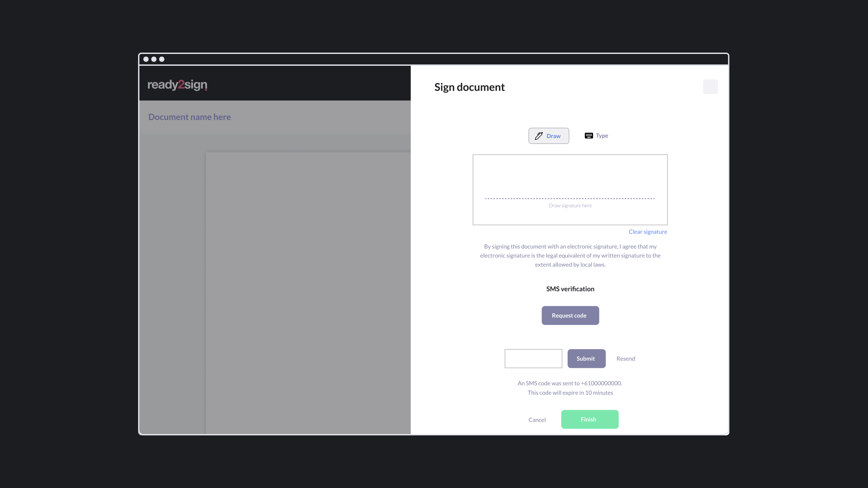Image resolution: width=868 pixels, height=488 pixels.
Task: Cancel signing the document
Action: point(537,420)
